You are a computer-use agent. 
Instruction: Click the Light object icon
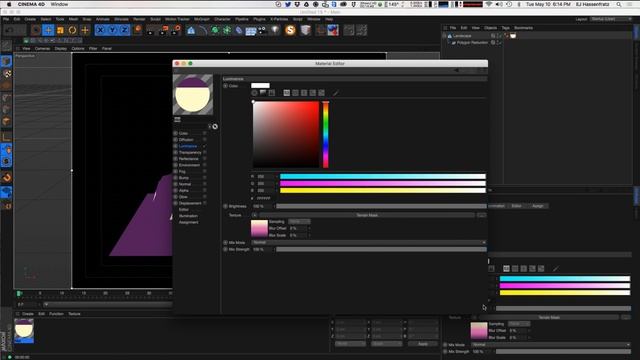[275, 30]
